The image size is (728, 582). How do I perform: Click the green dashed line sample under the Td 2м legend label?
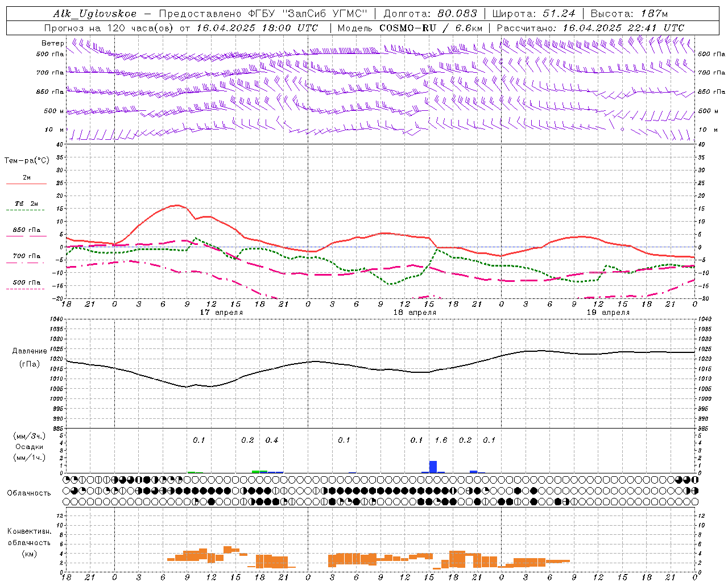click(x=25, y=210)
